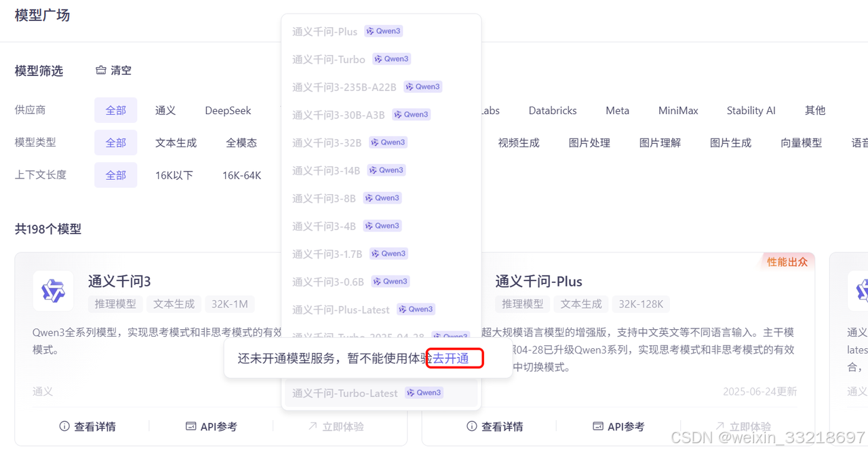Select the 其他 supplier filter
This screenshot has width=868, height=452.
click(815, 110)
